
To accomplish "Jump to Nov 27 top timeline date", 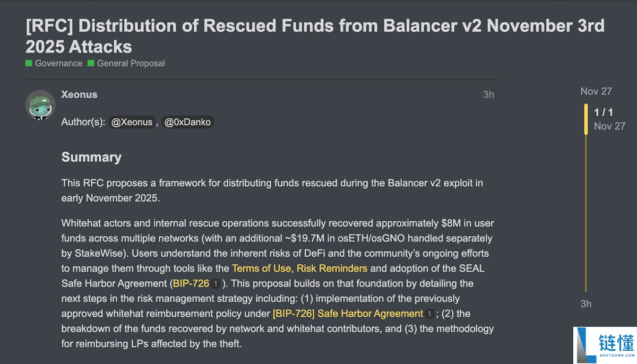I will [596, 91].
